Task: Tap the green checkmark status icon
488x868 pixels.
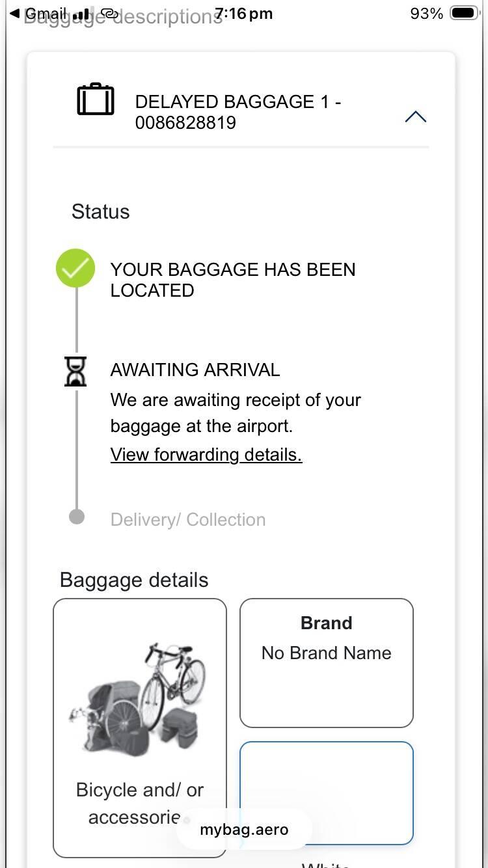Action: (x=75, y=268)
